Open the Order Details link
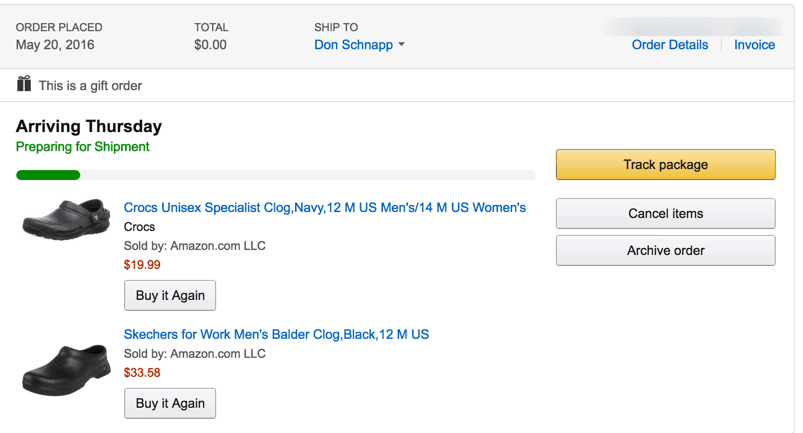The width and height of the screenshot is (803, 433). pos(669,45)
